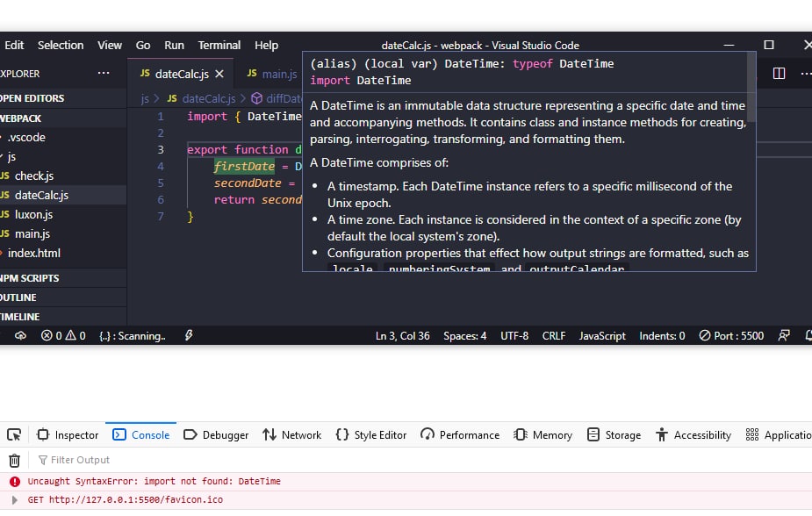Expand the .vscode folder

click(63, 138)
